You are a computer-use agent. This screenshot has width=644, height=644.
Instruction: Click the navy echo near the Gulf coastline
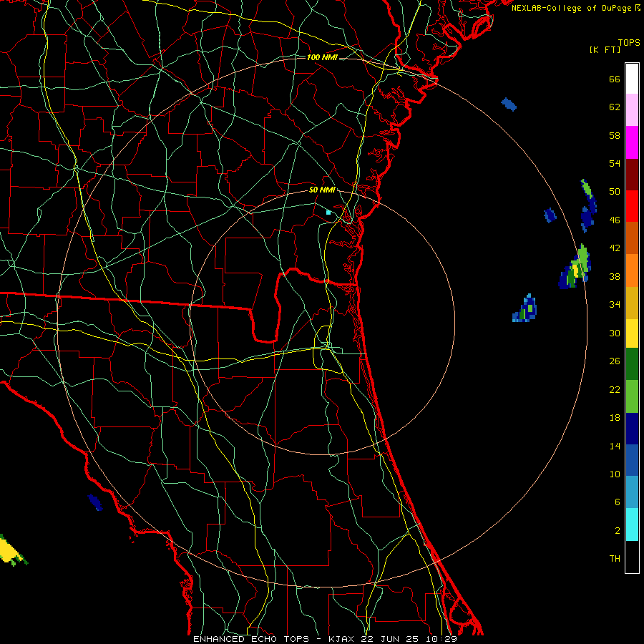pyautogui.click(x=95, y=502)
